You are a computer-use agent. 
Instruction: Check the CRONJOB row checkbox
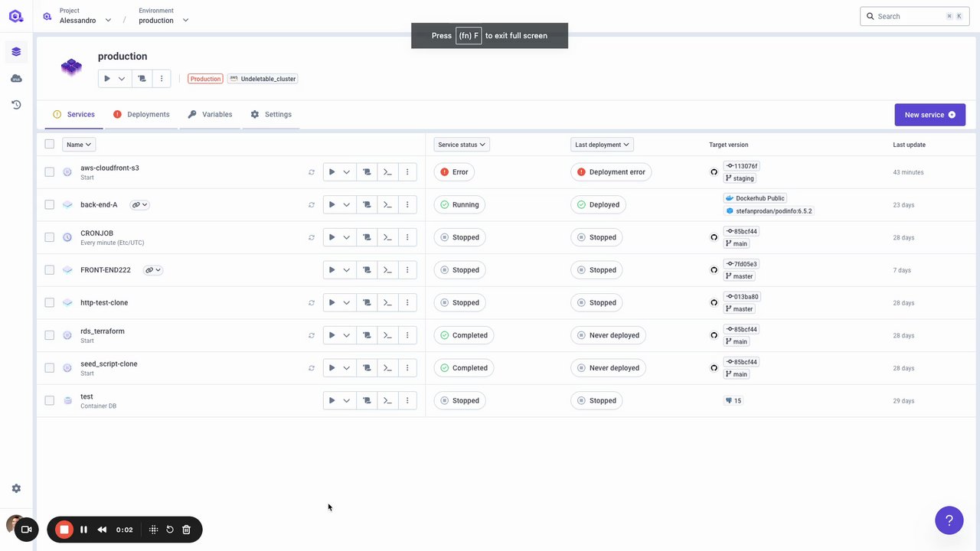[50, 237]
